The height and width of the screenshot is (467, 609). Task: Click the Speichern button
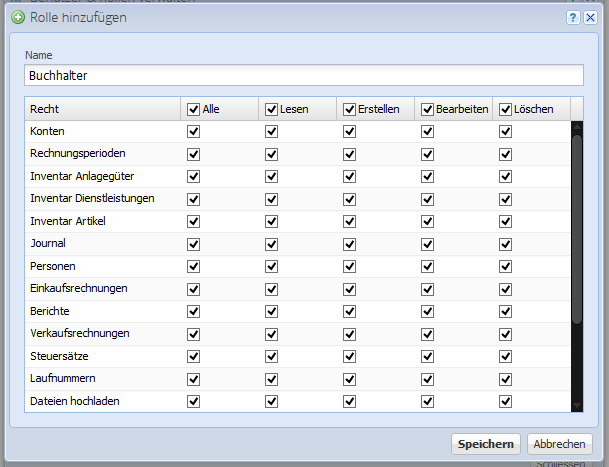pyautogui.click(x=486, y=444)
